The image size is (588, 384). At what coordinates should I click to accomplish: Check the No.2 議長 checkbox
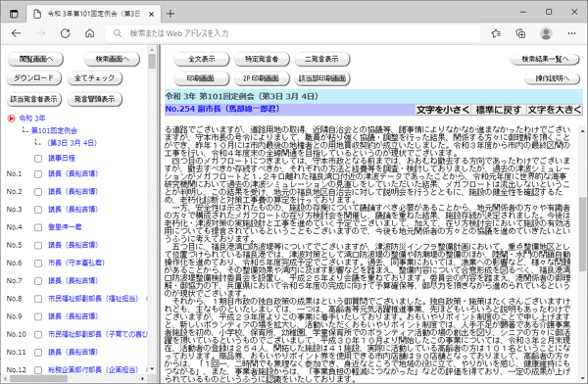38,192
